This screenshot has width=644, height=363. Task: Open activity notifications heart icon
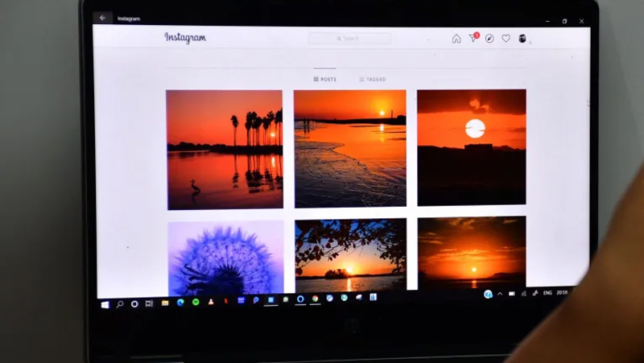pos(506,38)
